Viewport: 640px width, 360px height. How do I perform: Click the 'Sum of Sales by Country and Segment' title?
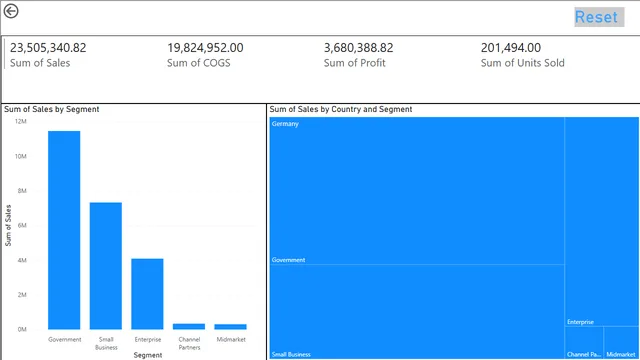click(x=341, y=109)
